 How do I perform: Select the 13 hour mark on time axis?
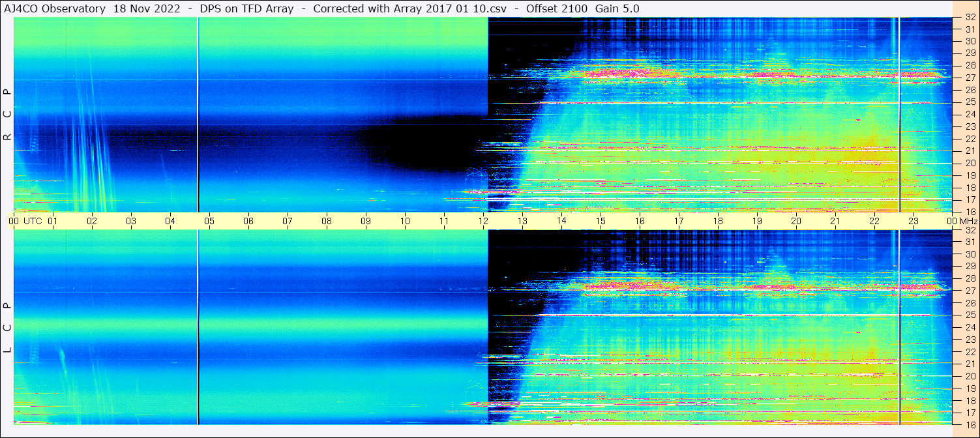click(x=522, y=221)
